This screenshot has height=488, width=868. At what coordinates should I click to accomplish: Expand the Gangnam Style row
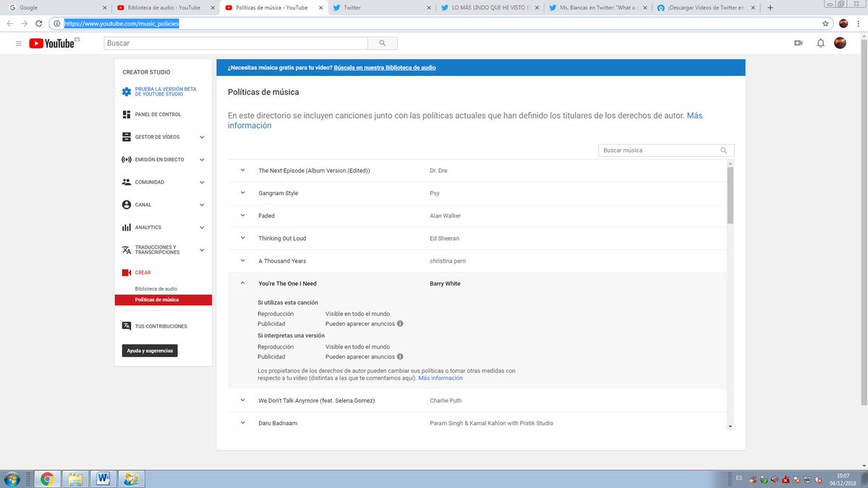point(242,193)
